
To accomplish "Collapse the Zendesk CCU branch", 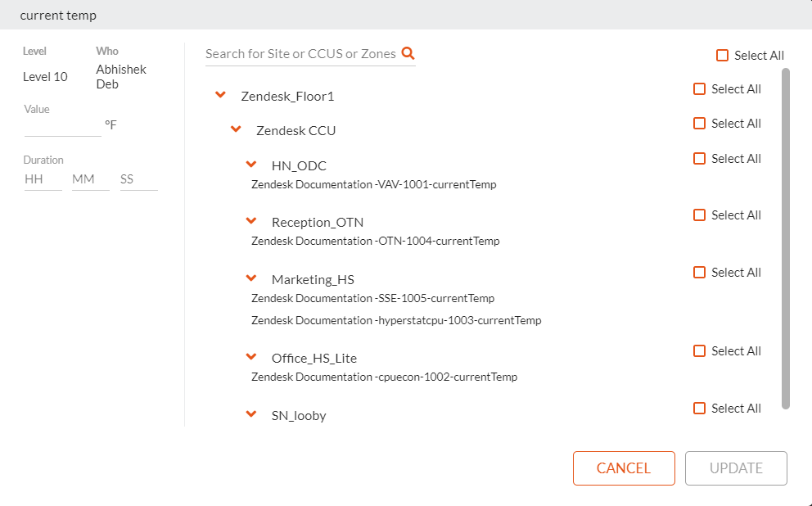I will point(236,128).
